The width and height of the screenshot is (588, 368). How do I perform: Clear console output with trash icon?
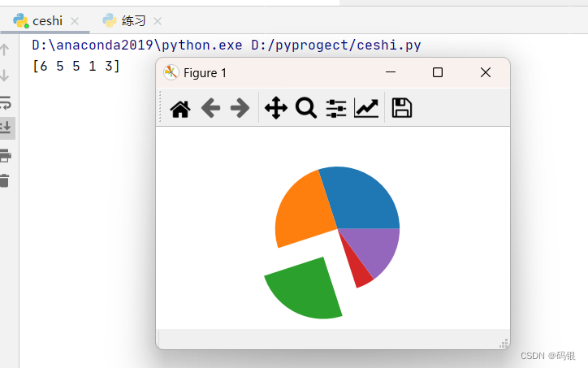[x=5, y=181]
